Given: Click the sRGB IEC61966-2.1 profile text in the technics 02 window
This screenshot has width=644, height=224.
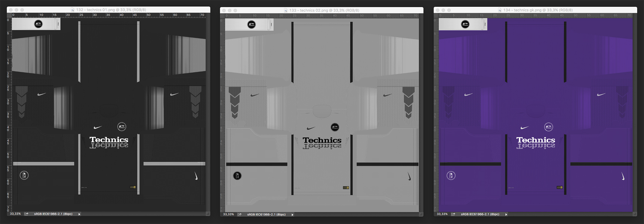Looking at the screenshot, I should pyautogui.click(x=266, y=214).
